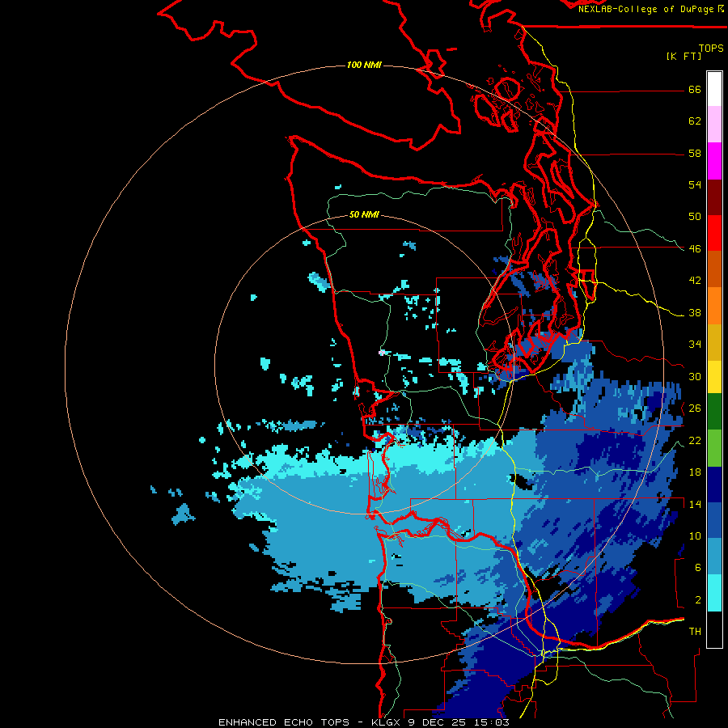Click the 'KLGX' radar station identifier
Image resolution: width=728 pixels, height=728 pixels.
tap(385, 722)
